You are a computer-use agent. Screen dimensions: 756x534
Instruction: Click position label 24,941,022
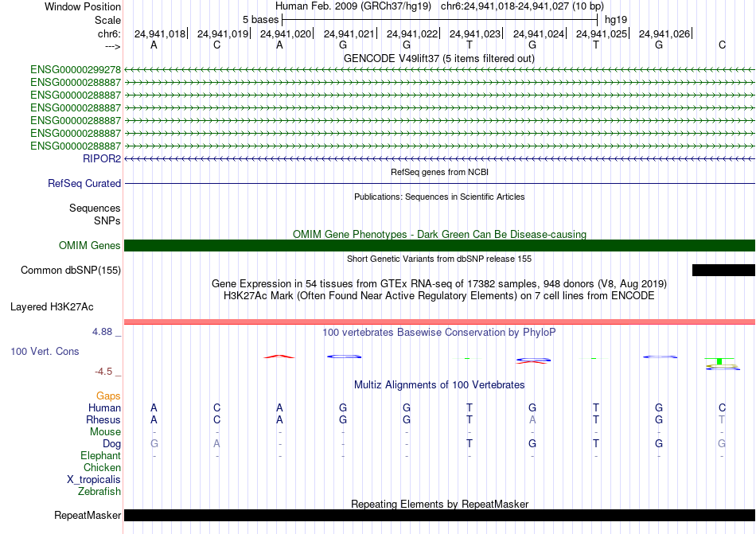coord(412,33)
